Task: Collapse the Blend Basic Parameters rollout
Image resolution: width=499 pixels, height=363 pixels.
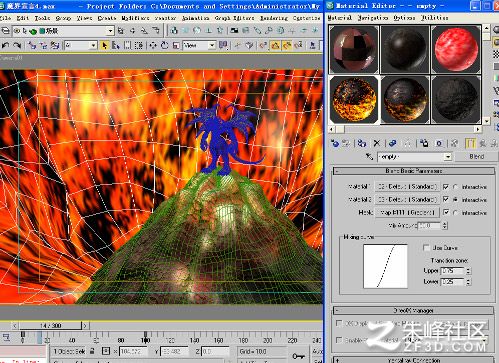Action: coord(414,171)
